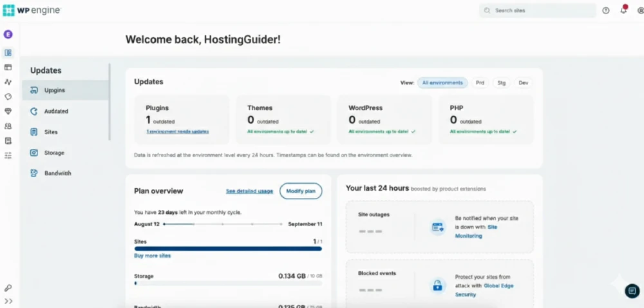
Task: Filter view to Stg environment
Action: [x=502, y=83]
